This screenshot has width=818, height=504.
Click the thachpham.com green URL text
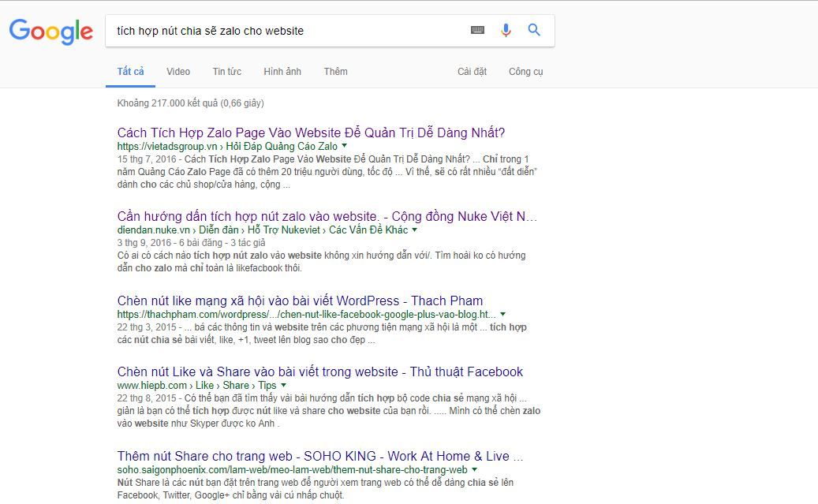[306, 314]
